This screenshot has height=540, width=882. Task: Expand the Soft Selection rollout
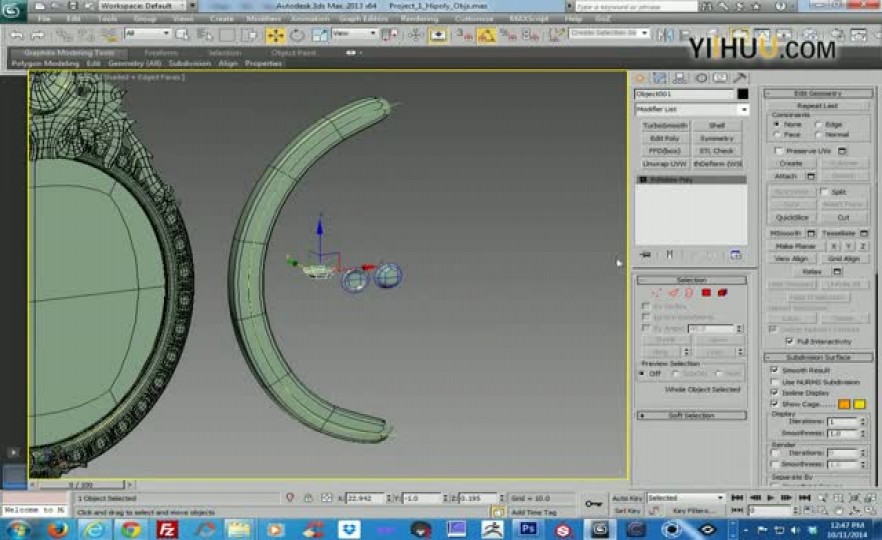tap(692, 416)
